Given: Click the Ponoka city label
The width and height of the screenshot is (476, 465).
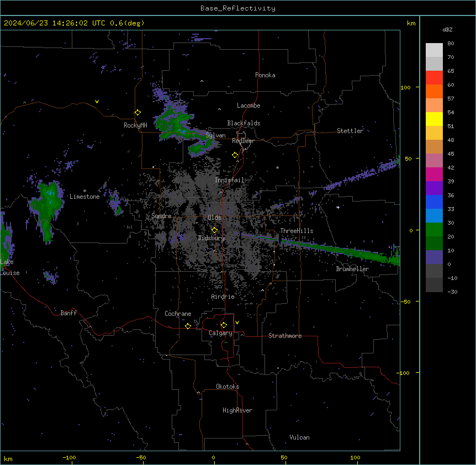Looking at the screenshot, I should pos(265,75).
